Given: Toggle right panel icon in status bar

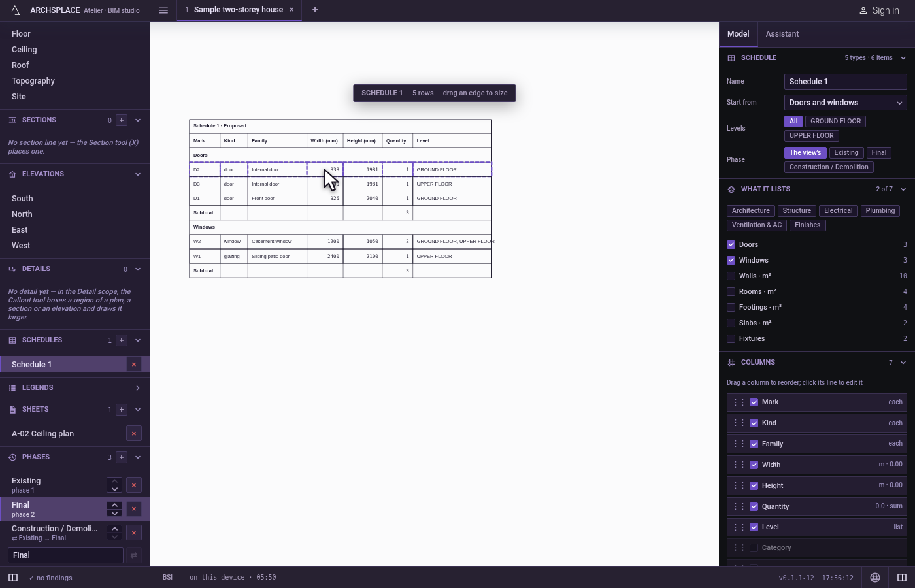Looking at the screenshot, I should (902, 578).
